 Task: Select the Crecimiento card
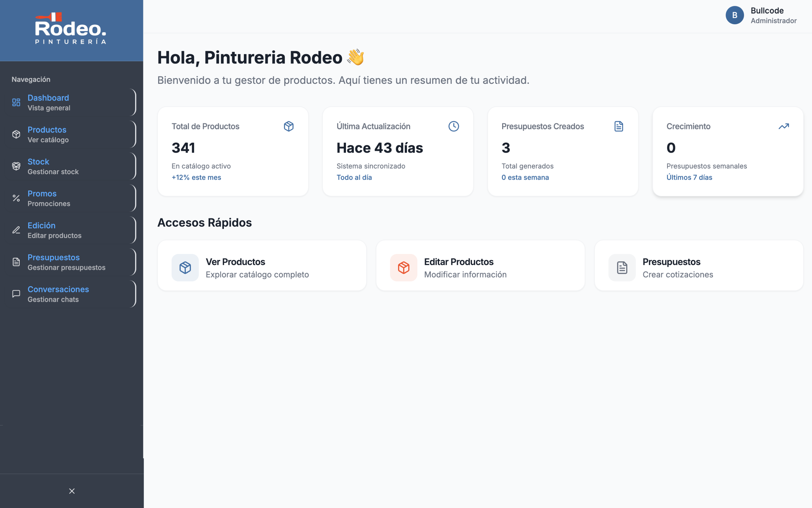pyautogui.click(x=728, y=151)
